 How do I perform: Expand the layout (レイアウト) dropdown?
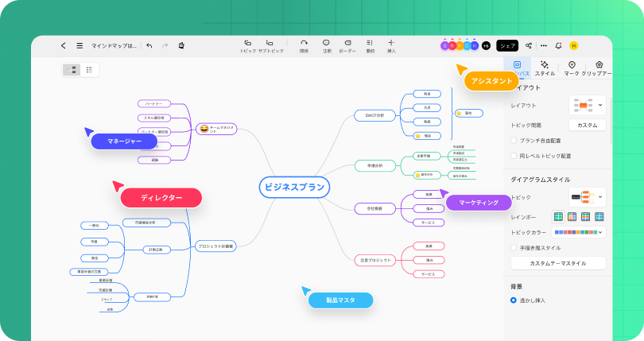(588, 105)
